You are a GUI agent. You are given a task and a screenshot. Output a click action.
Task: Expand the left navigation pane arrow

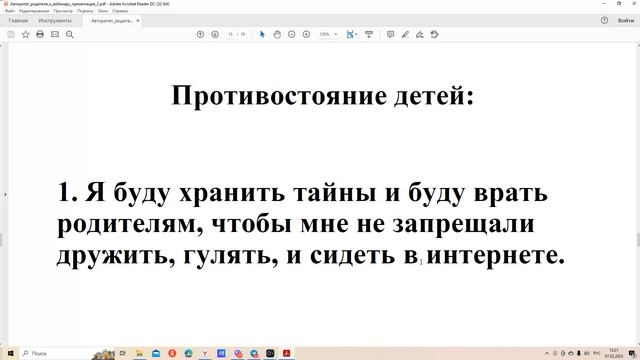click(5, 195)
